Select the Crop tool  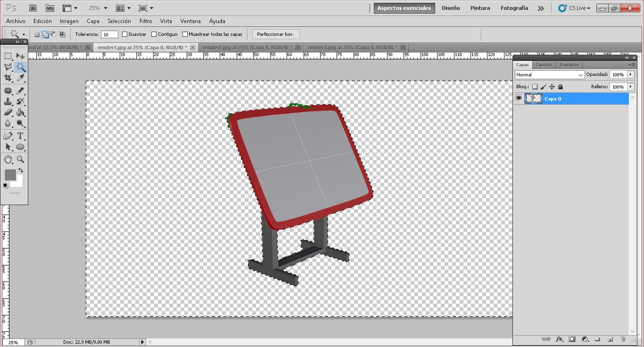pyautogui.click(x=8, y=78)
